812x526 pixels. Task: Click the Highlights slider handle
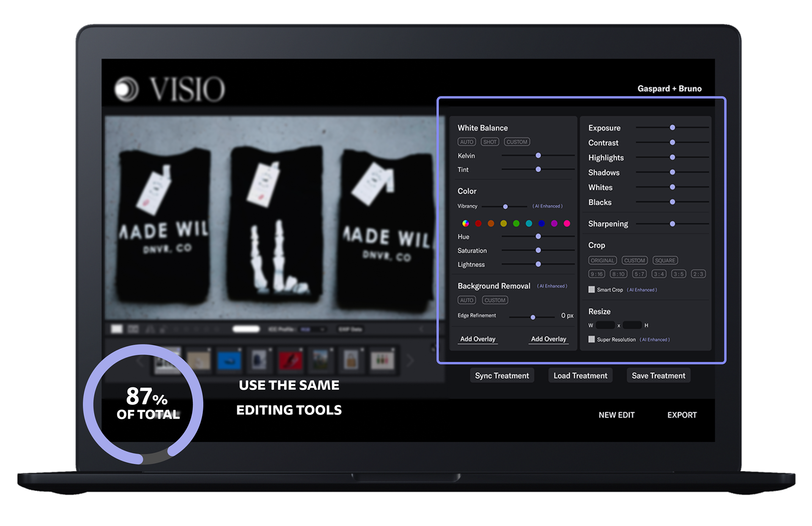coord(672,157)
